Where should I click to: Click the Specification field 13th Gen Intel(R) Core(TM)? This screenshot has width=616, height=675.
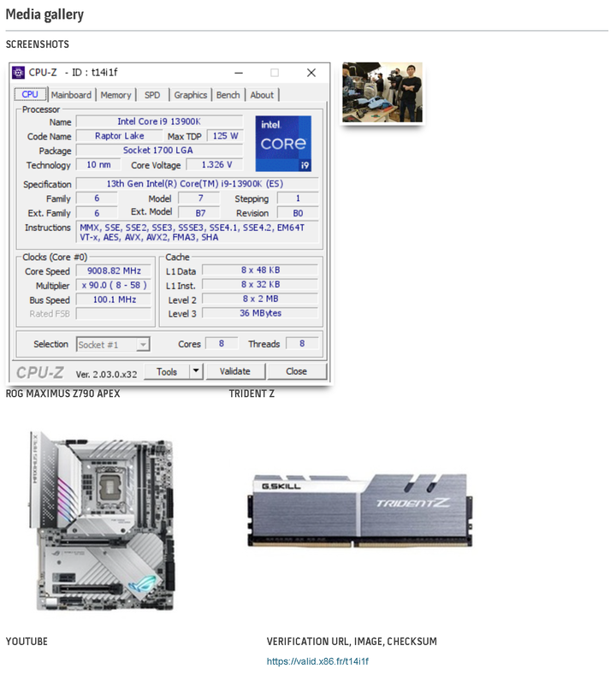click(x=197, y=184)
